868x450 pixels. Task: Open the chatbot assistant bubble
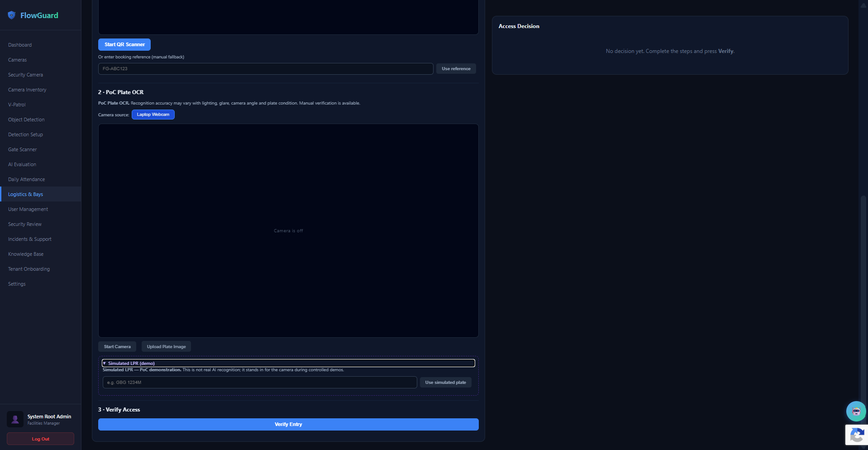pos(856,411)
